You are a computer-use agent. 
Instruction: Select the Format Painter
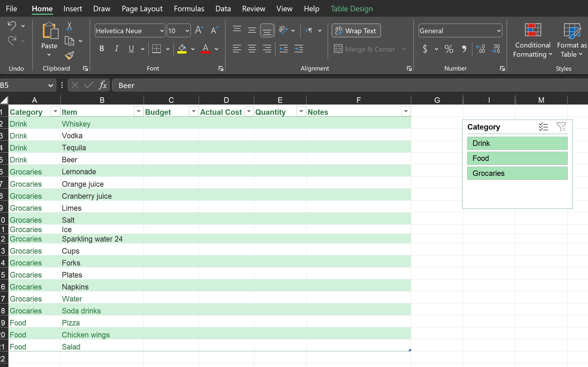[69, 55]
